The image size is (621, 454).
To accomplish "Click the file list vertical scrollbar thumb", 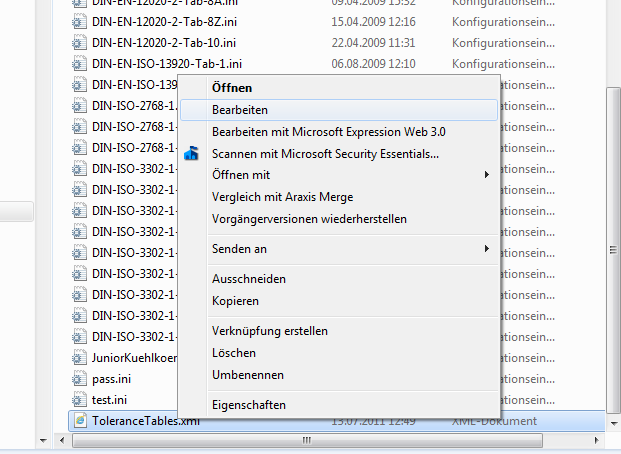I will click(613, 250).
